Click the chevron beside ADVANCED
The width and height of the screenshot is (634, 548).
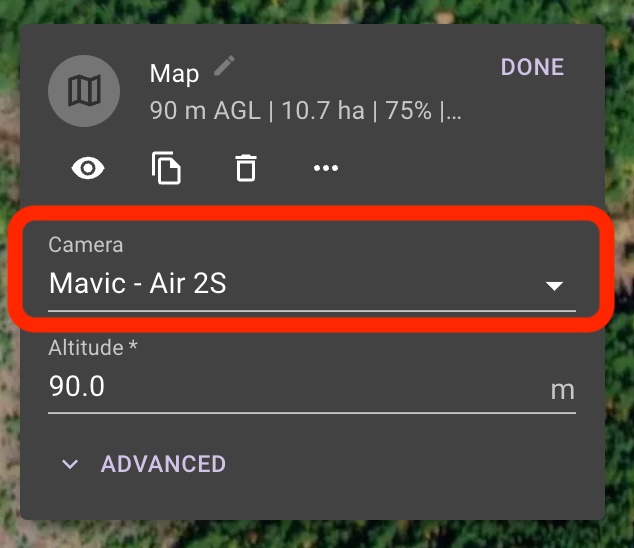70,464
